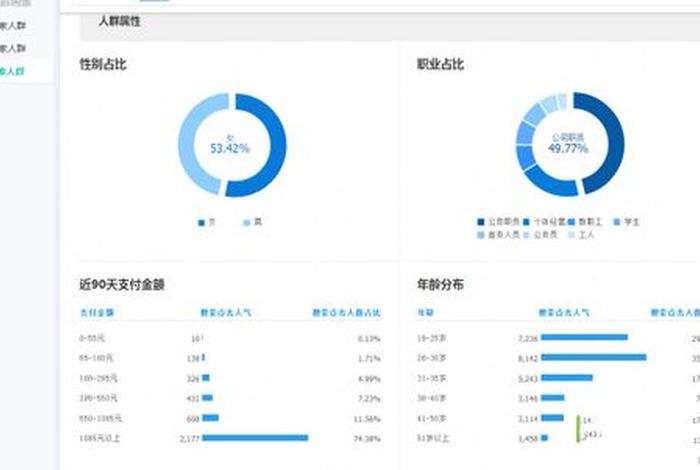Click the age bar for 7,236

584,337
